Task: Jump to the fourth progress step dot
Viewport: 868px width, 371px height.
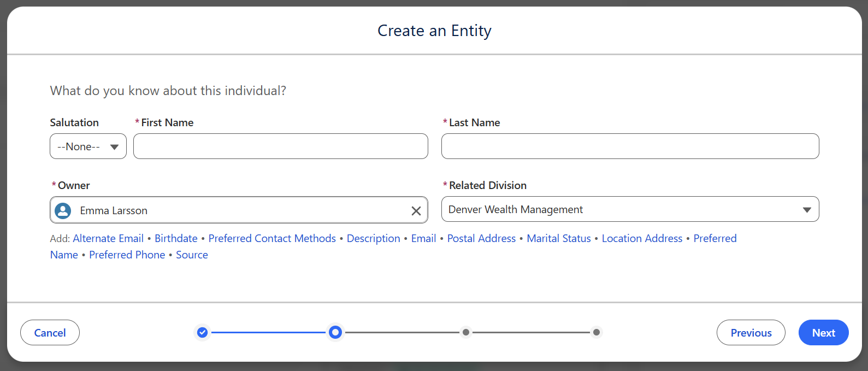Action: [597, 332]
